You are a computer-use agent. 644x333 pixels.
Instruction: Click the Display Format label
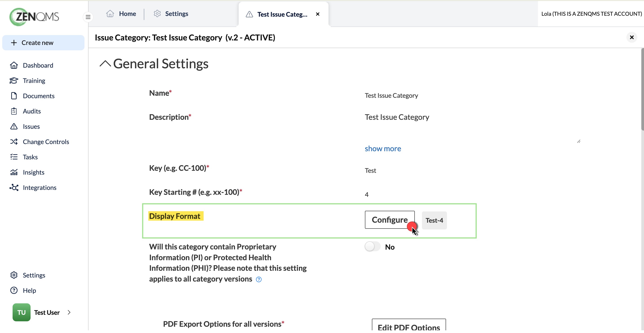click(175, 216)
